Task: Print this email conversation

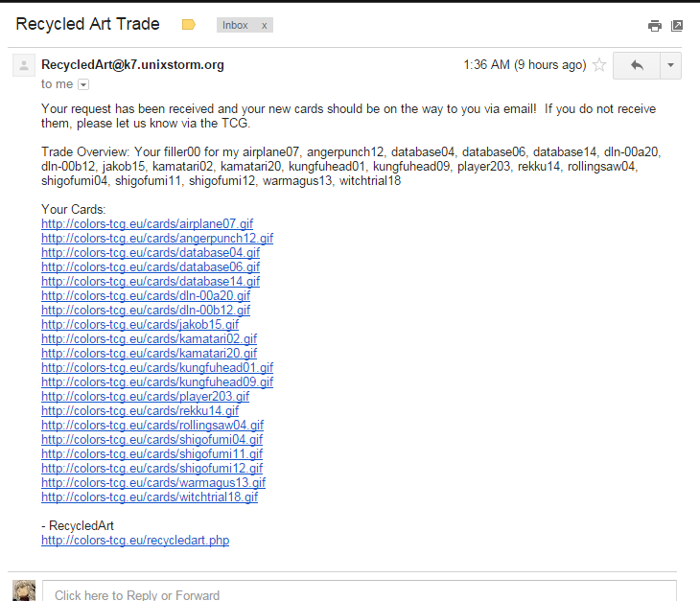Action: tap(655, 26)
